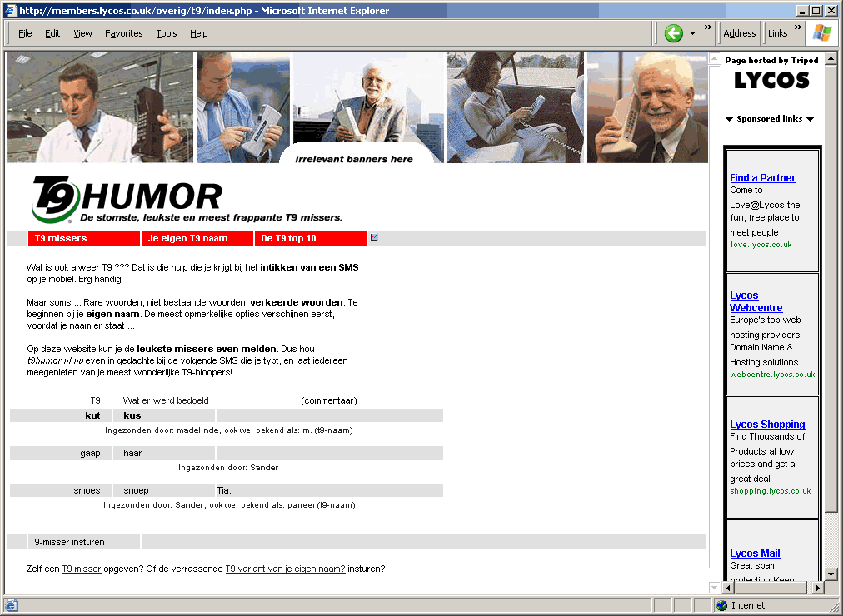Open the File menu
843x616 pixels.
tap(25, 33)
